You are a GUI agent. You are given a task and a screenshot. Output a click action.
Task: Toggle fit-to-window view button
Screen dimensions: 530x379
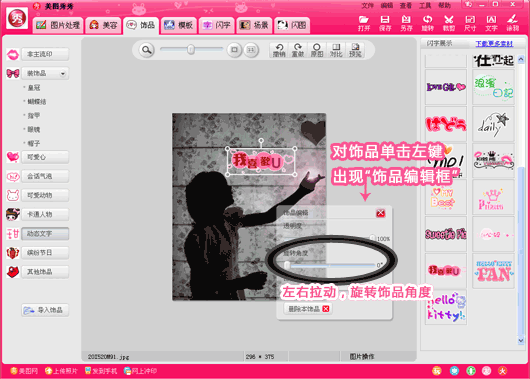[x=234, y=50]
